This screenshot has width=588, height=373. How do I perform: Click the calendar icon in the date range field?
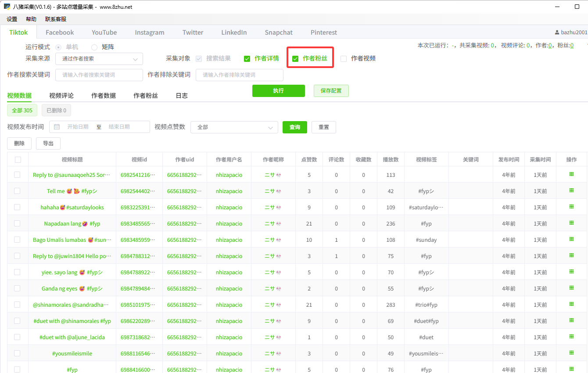(x=57, y=127)
